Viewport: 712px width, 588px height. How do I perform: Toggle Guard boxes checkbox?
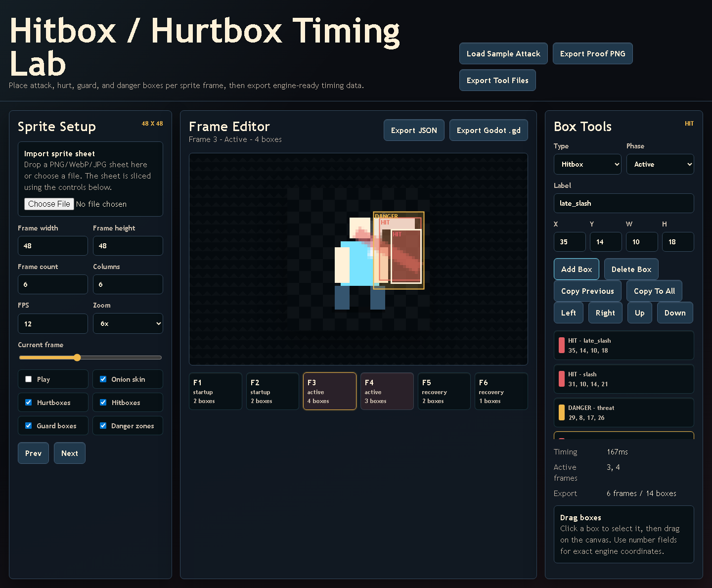(29, 426)
